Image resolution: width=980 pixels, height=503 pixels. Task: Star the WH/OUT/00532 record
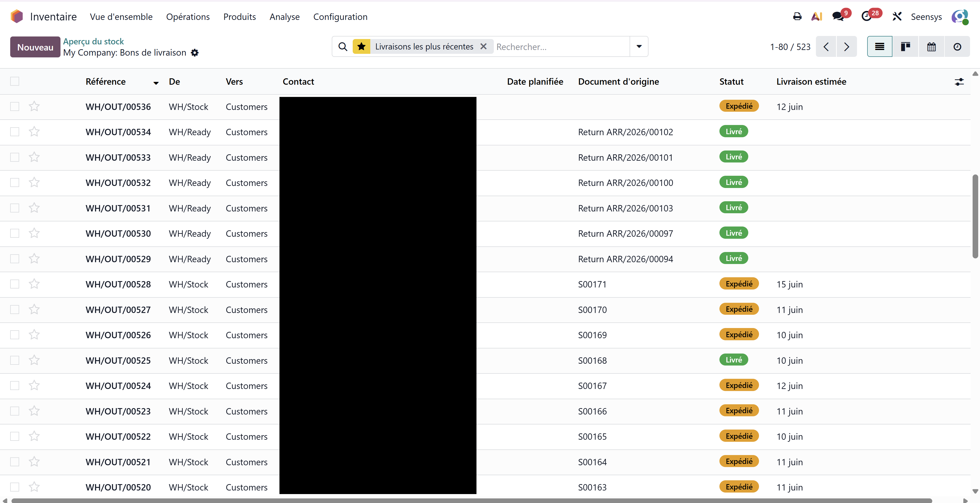(34, 182)
